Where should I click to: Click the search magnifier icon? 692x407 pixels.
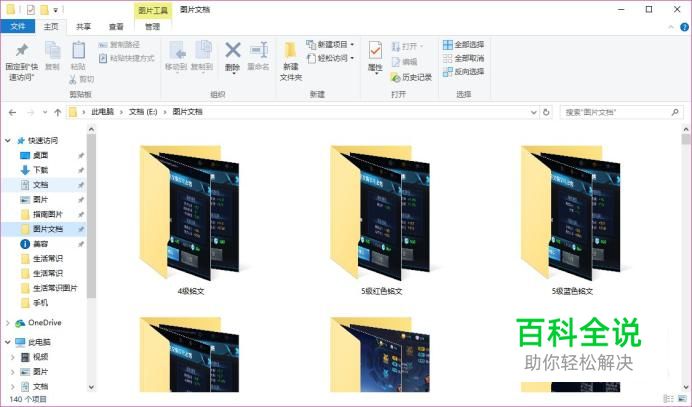[675, 112]
